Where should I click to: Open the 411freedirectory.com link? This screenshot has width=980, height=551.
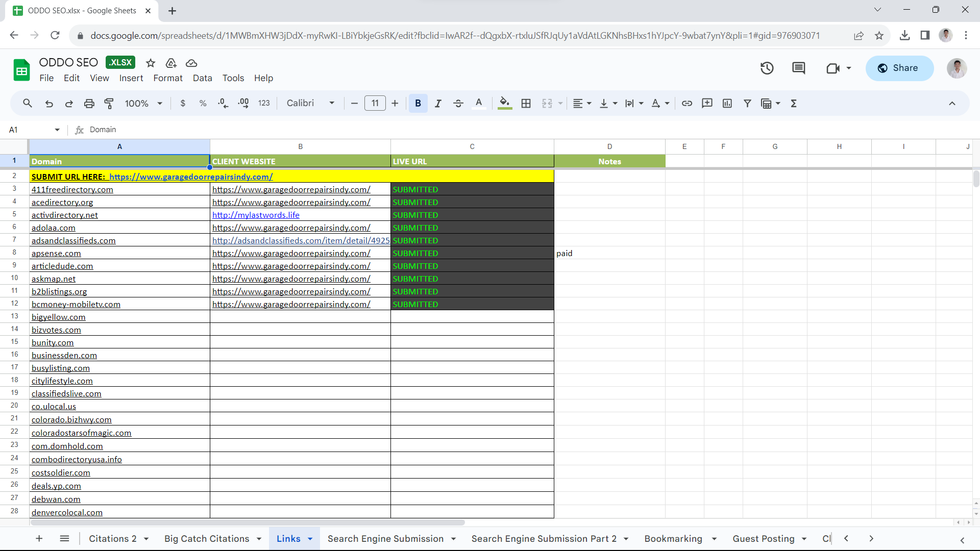click(x=72, y=189)
